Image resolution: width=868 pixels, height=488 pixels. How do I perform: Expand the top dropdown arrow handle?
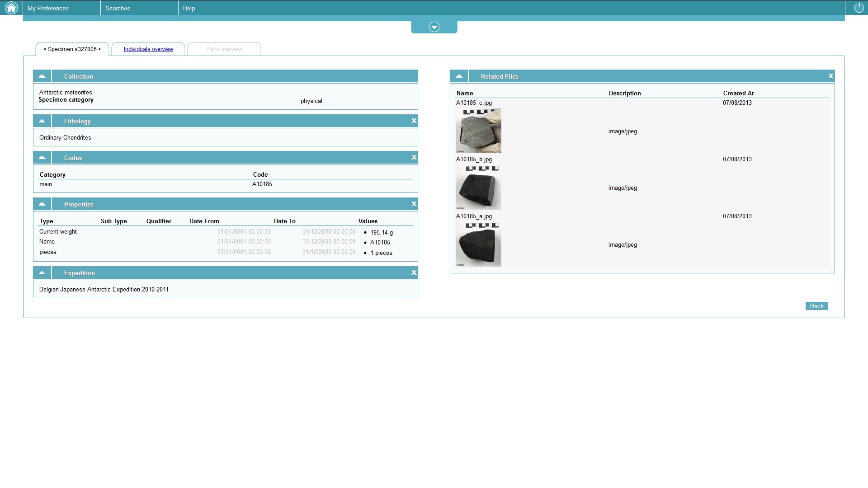tap(434, 27)
